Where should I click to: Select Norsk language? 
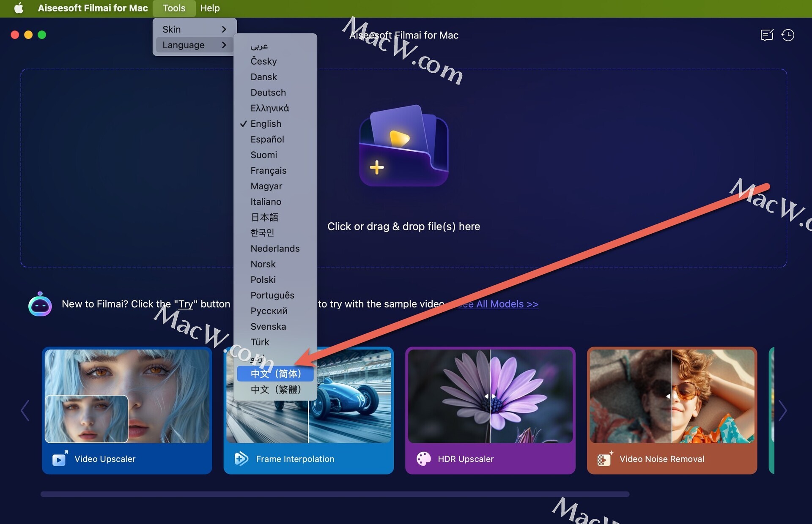(x=275, y=264)
